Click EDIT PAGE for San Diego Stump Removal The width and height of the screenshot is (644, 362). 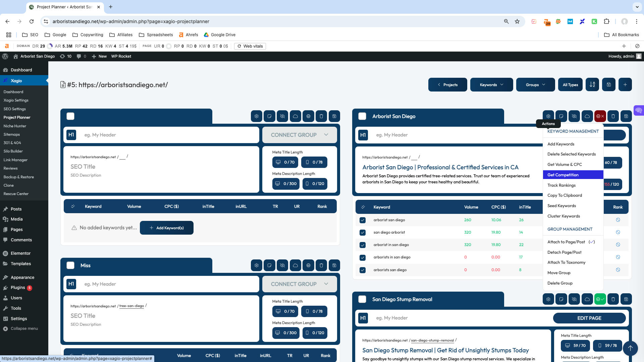click(589, 318)
